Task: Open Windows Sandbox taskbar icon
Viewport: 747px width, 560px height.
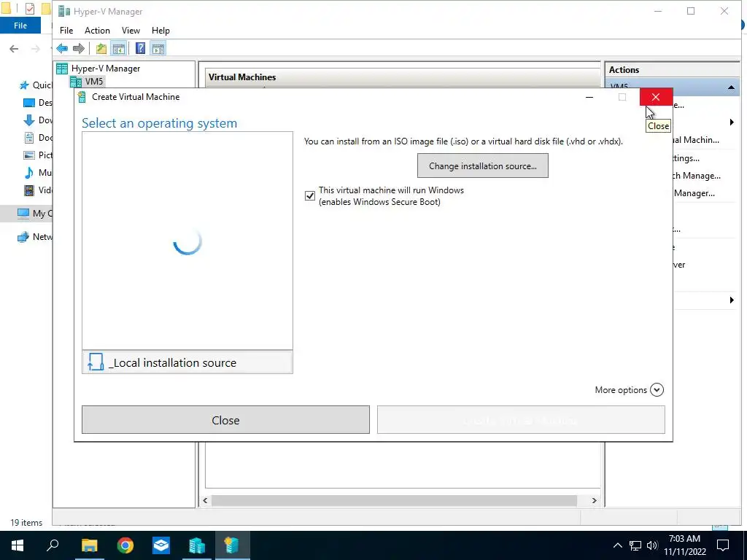Action: tap(161, 545)
